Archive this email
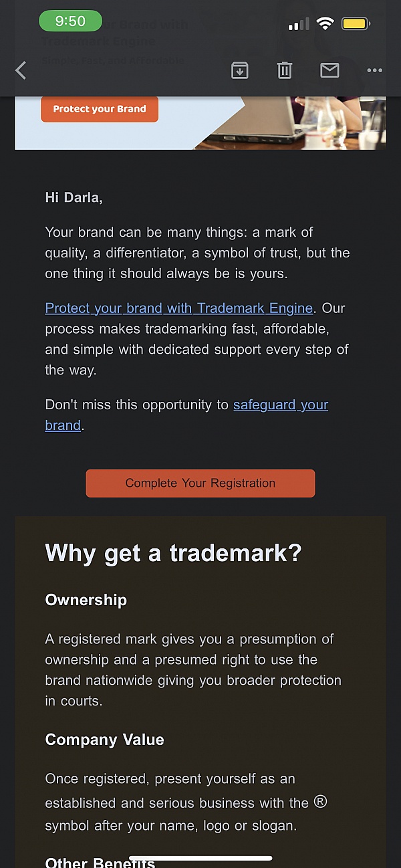 pos(239,70)
